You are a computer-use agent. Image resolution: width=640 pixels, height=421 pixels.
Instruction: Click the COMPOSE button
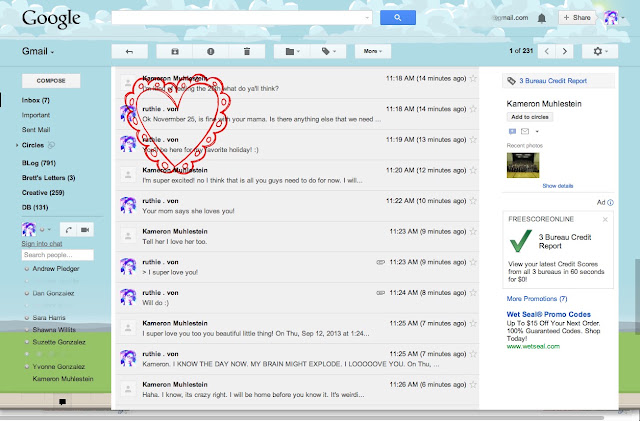click(x=51, y=81)
